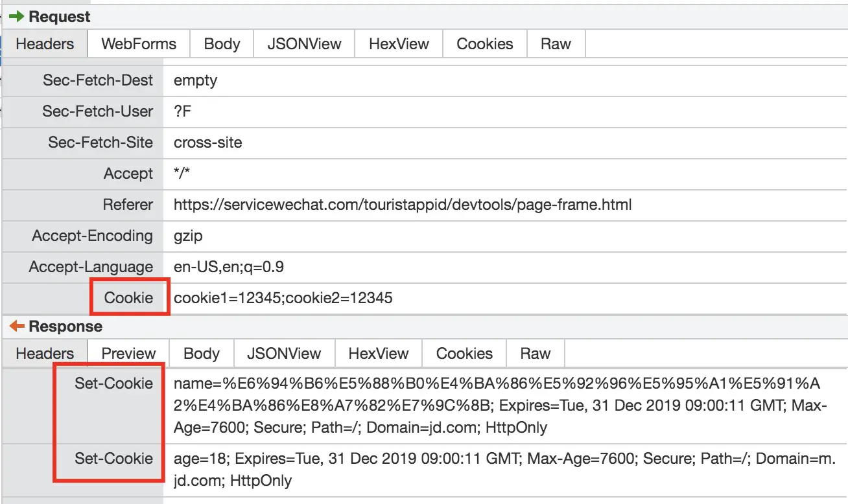
Task: Open the Response Body tab
Action: (202, 354)
